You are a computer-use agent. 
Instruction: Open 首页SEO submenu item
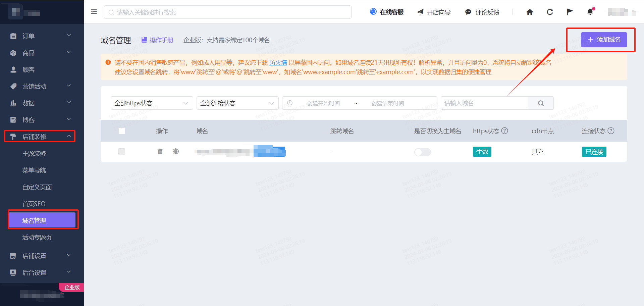click(x=34, y=204)
